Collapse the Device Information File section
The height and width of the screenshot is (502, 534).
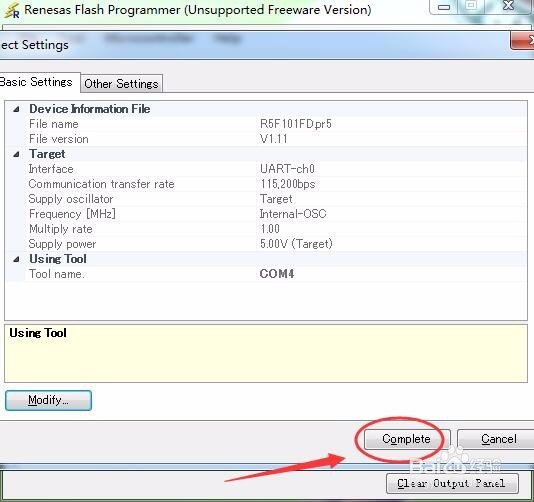[x=16, y=109]
